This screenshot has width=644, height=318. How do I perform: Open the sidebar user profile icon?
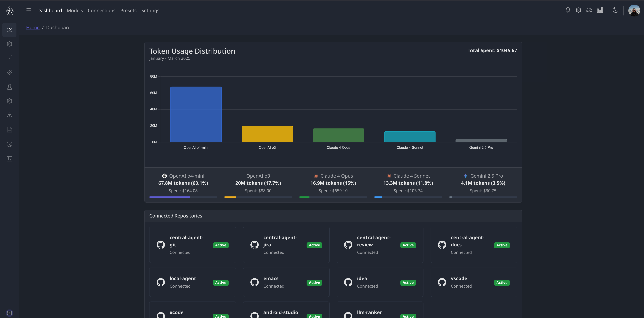pos(10,87)
